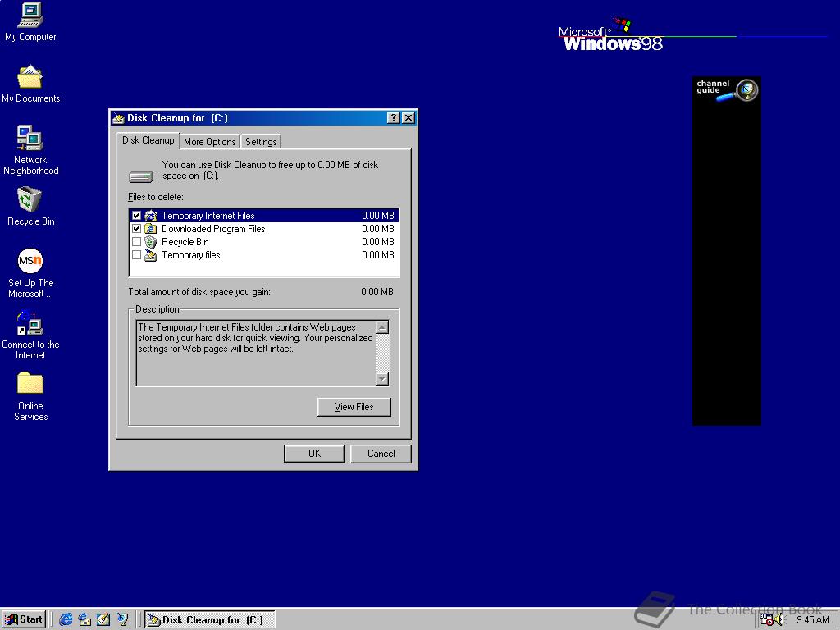
Task: Click the Temporary files row icon
Action: [x=151, y=255]
